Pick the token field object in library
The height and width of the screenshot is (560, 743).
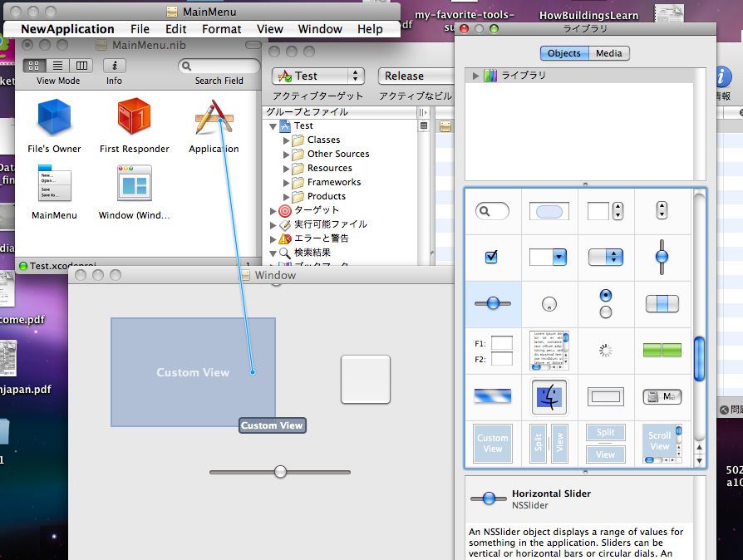[x=549, y=211]
